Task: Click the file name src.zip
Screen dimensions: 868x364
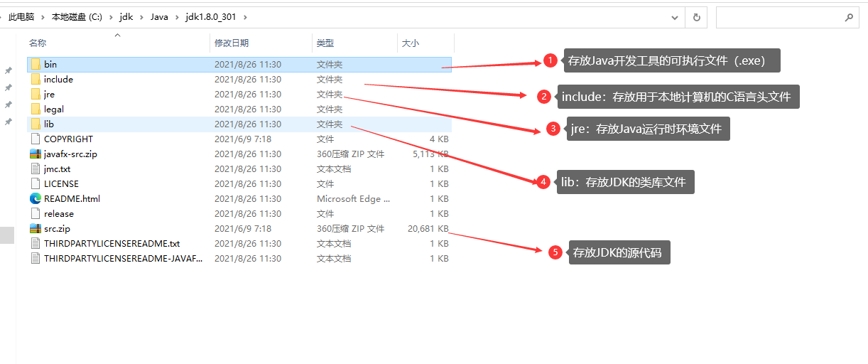Action: pos(57,228)
